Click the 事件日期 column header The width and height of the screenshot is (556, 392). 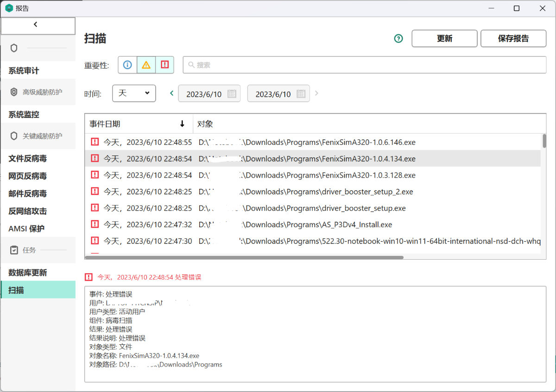coord(139,124)
